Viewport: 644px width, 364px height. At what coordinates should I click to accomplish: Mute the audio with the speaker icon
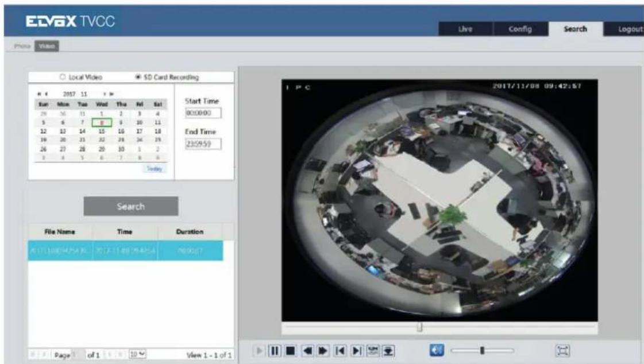[437, 350]
